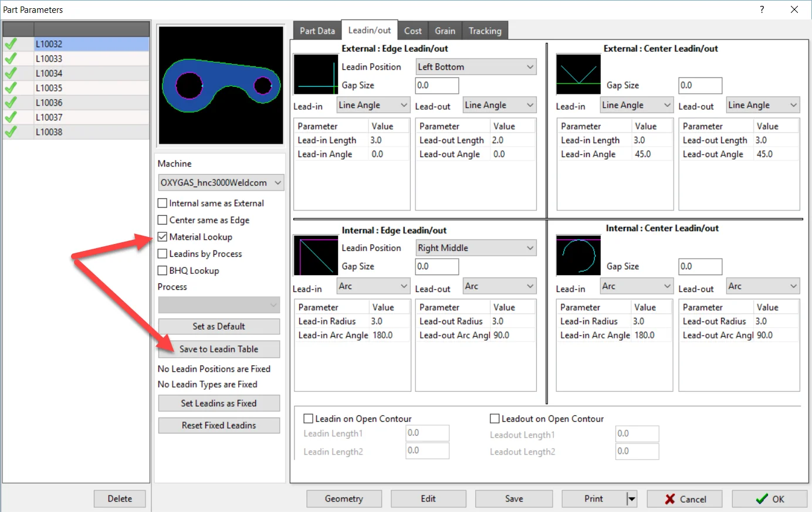
Task: Click the Internal Center arc diagram icon
Action: [578, 256]
